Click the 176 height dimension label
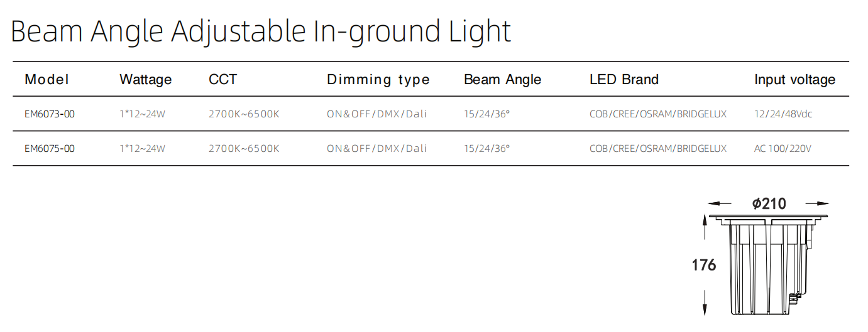This screenshot has height=332, width=868. tap(704, 265)
